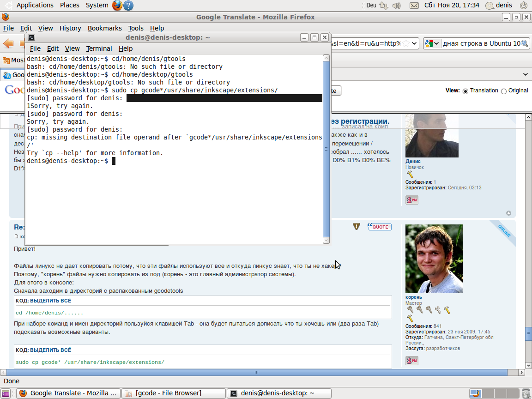Open the network connection indicator
This screenshot has height=399, width=532.
pos(384,6)
